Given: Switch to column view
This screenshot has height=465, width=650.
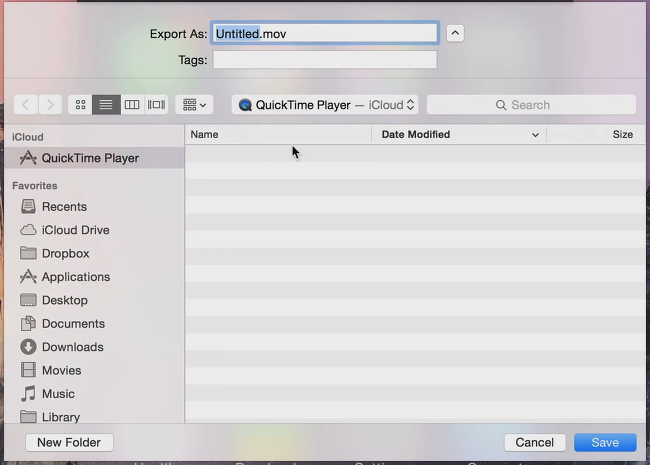Looking at the screenshot, I should coord(132,105).
